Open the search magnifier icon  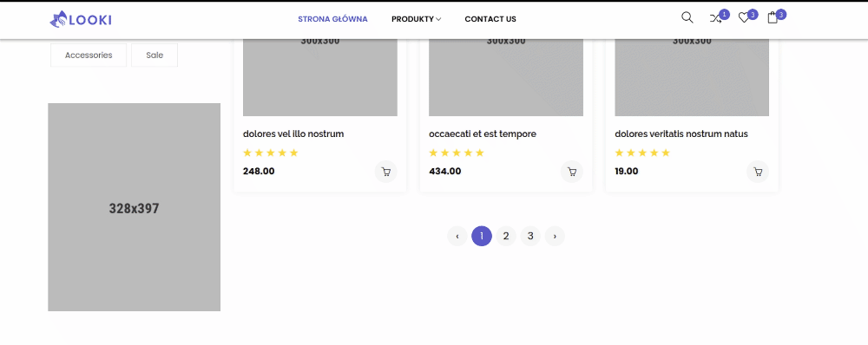pos(687,17)
